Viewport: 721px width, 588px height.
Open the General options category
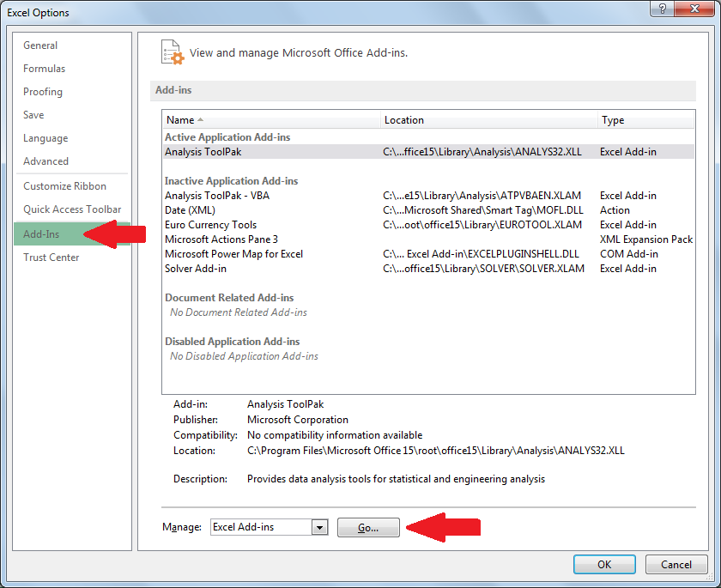pyautogui.click(x=40, y=45)
